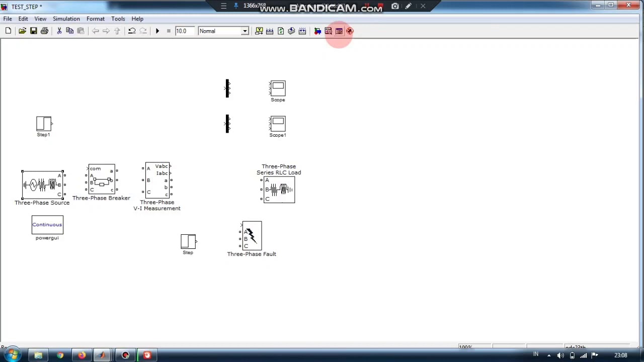Open the Normal simulation mode dropdown

223,31
